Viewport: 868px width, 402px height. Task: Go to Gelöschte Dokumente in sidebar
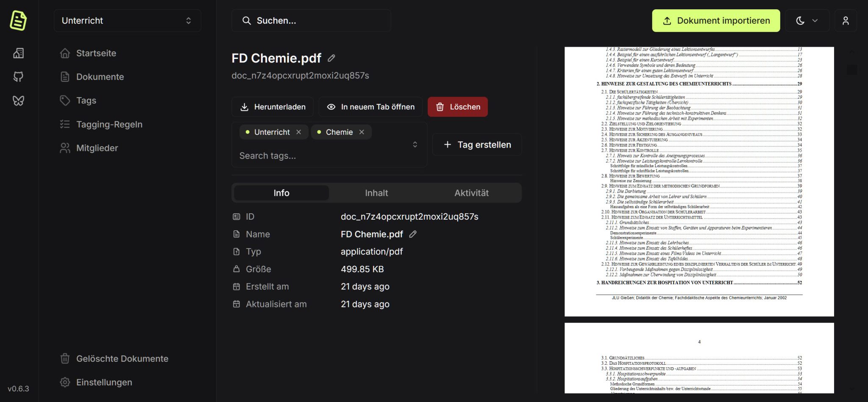pyautogui.click(x=122, y=359)
